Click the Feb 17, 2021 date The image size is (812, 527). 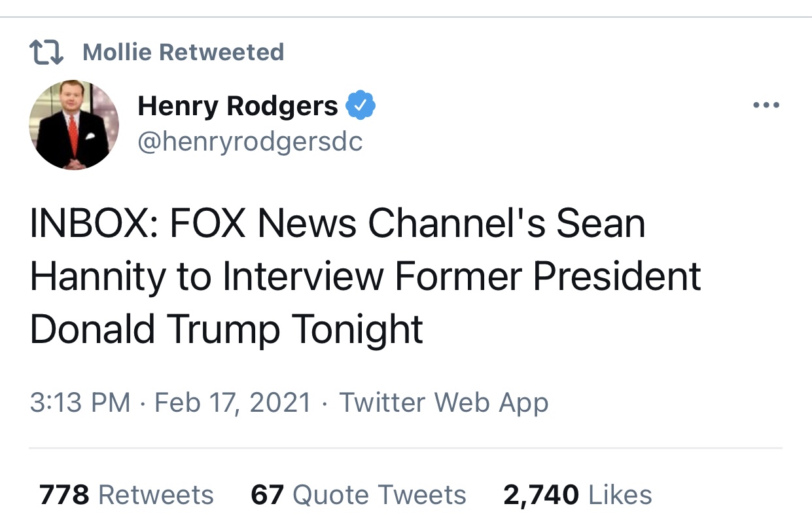233,402
